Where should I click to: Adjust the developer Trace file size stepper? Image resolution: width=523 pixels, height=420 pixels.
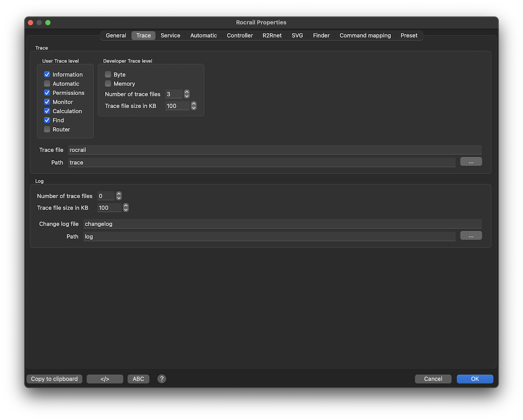pyautogui.click(x=194, y=106)
